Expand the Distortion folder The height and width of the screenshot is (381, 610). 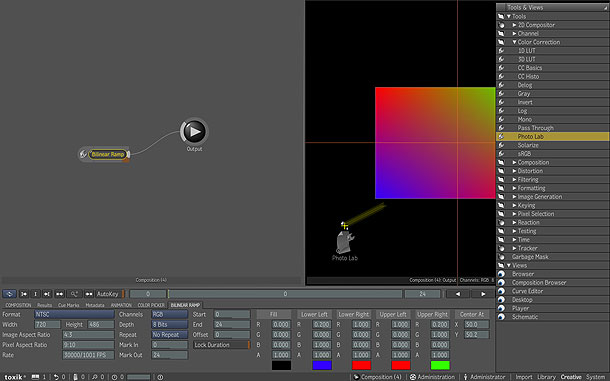coord(514,171)
